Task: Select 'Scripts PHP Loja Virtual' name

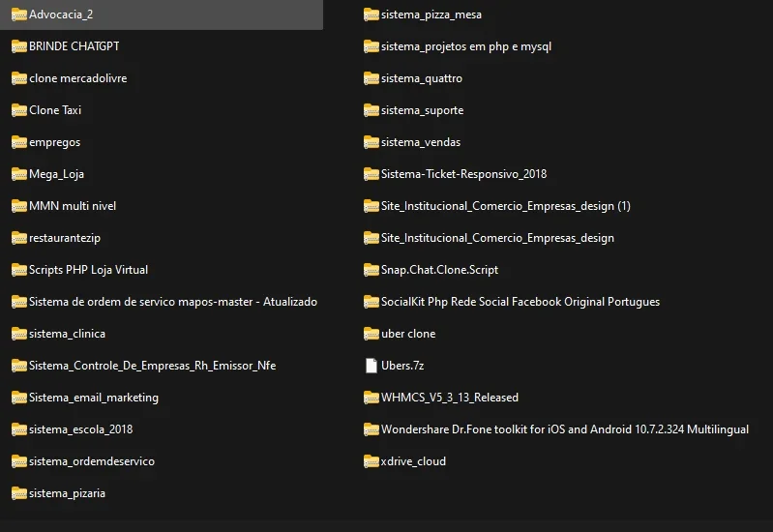Action: click(x=89, y=270)
